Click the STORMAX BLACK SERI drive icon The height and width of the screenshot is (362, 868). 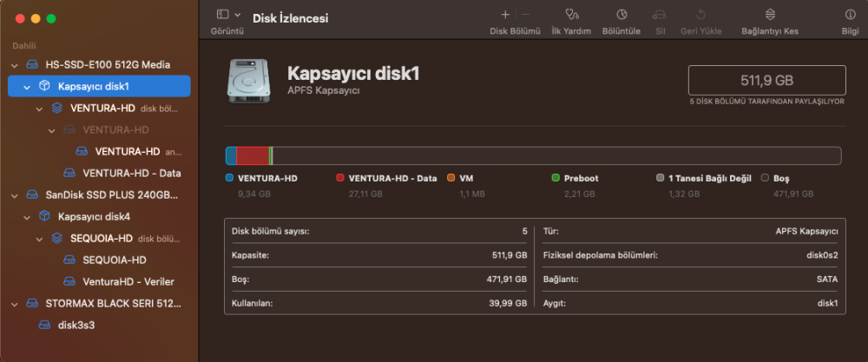32,303
